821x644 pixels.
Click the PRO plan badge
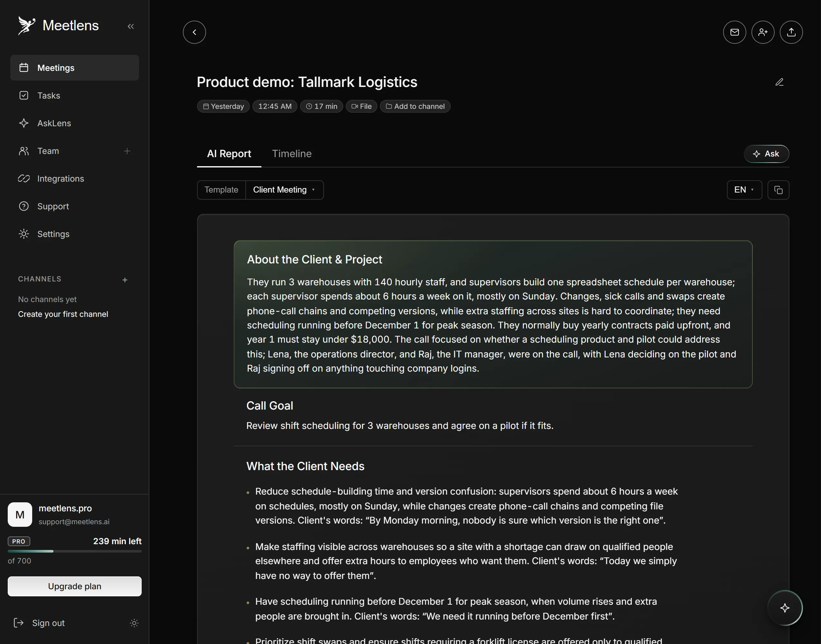click(x=19, y=541)
